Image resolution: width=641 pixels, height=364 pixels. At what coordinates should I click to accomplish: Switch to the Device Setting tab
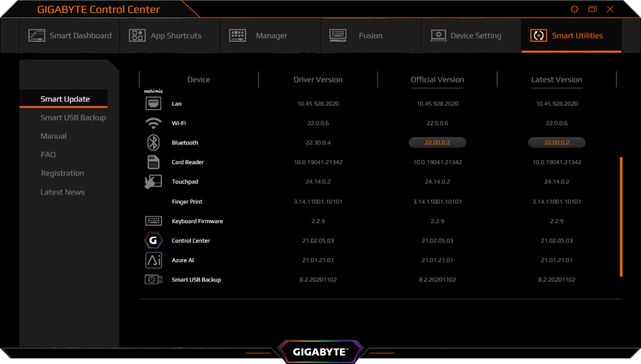(x=471, y=36)
